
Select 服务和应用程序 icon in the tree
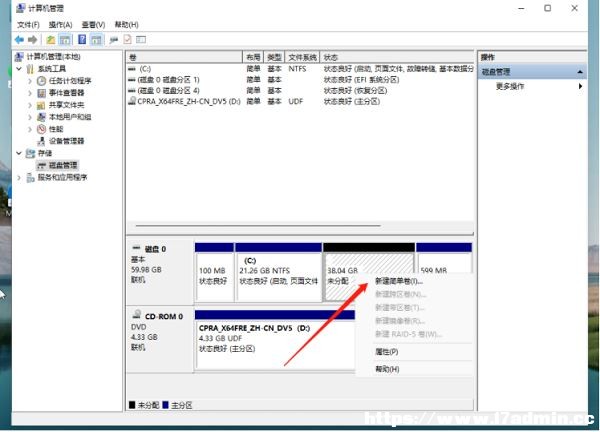click(30, 177)
